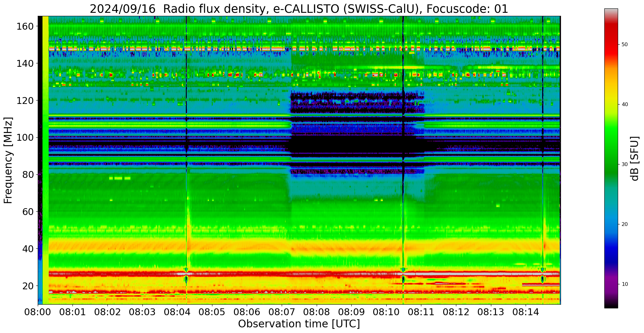Click the colorbar tick label 30
644x333 pixels.
pyautogui.click(x=625, y=164)
